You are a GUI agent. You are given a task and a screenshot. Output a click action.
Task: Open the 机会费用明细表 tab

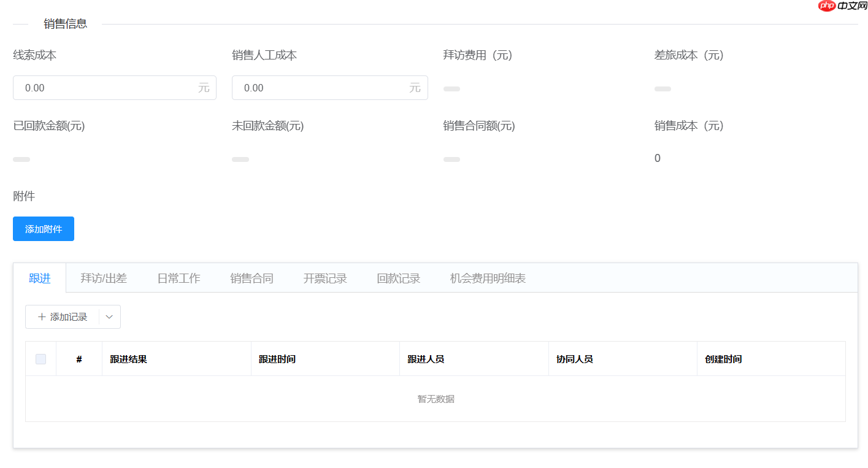(x=488, y=278)
